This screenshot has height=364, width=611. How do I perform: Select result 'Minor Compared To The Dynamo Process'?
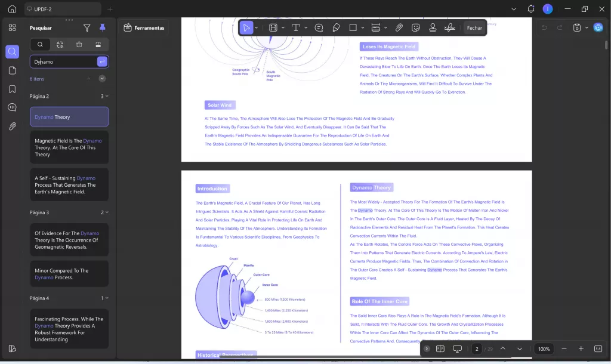click(x=69, y=274)
